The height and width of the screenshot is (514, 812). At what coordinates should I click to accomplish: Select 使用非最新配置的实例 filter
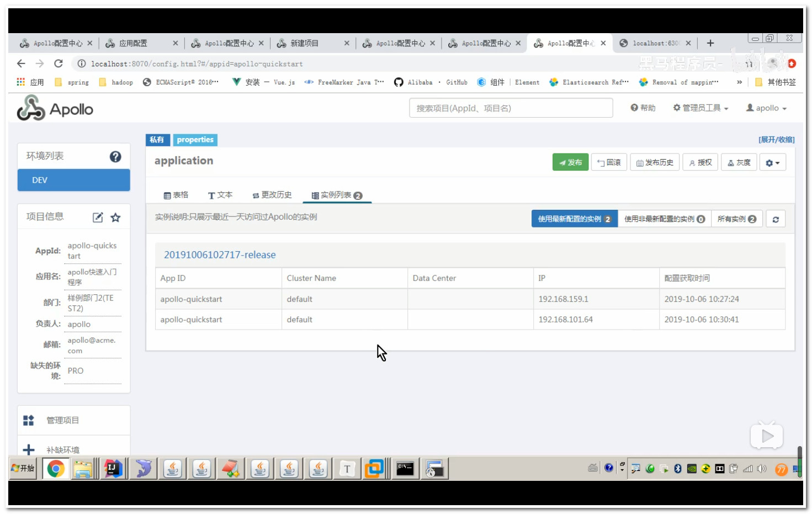coord(664,219)
